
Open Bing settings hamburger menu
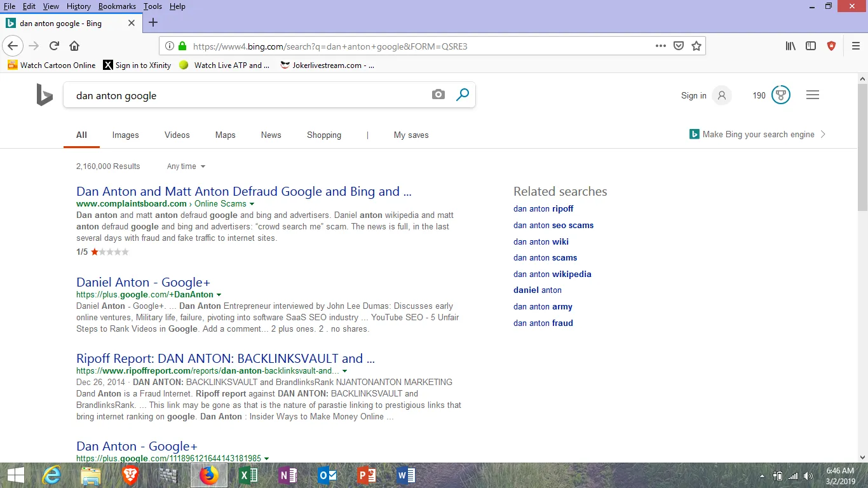point(813,95)
